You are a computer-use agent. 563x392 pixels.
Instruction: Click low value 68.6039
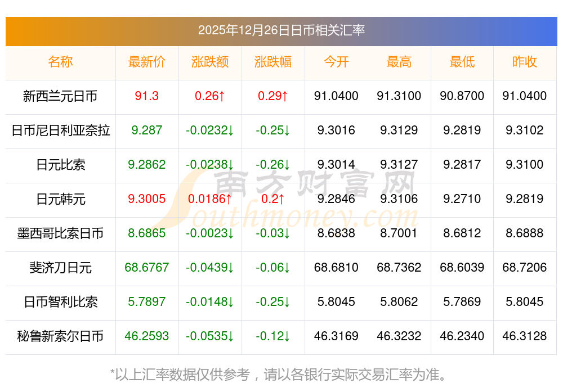click(x=462, y=268)
